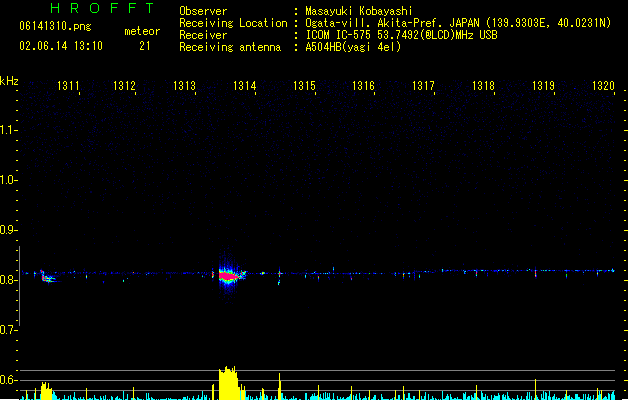
Task: Click the yellow 'meteor' label
Action: tap(142, 31)
